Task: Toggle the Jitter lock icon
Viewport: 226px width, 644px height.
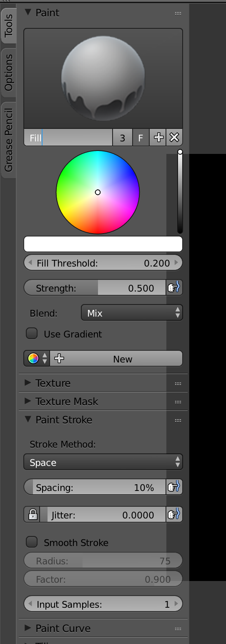Action: pos(32,515)
